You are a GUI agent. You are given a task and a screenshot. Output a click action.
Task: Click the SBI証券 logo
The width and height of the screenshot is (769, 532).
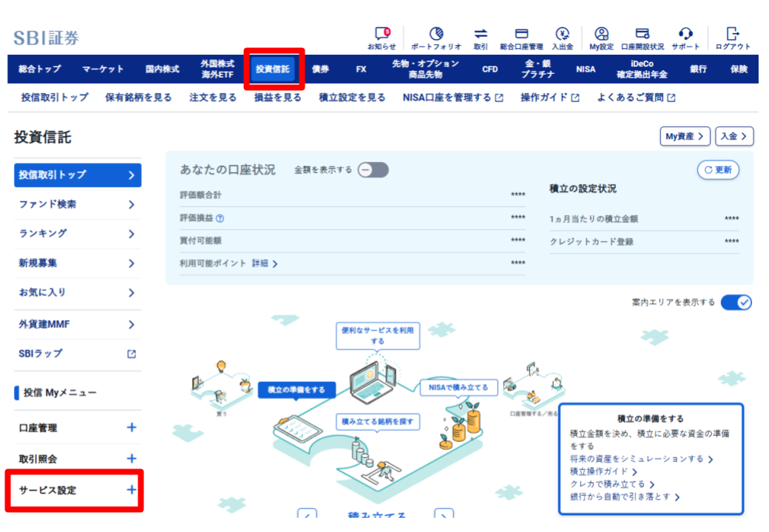point(46,38)
